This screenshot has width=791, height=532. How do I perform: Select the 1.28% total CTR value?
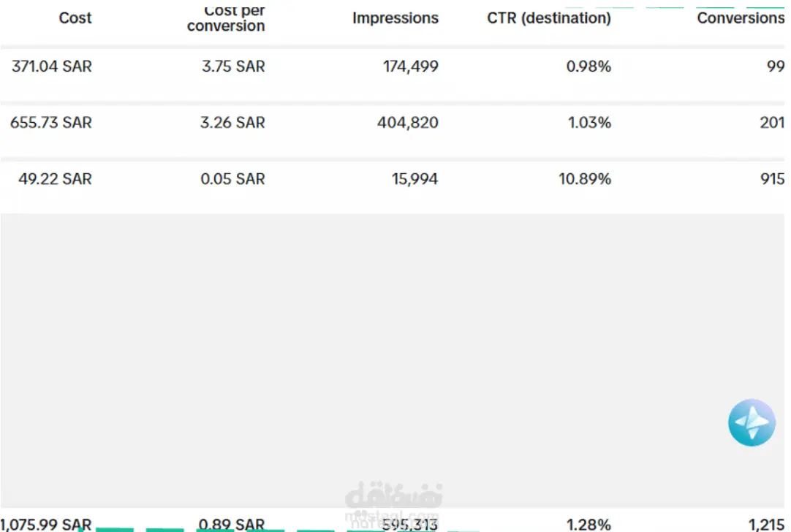pos(588,524)
